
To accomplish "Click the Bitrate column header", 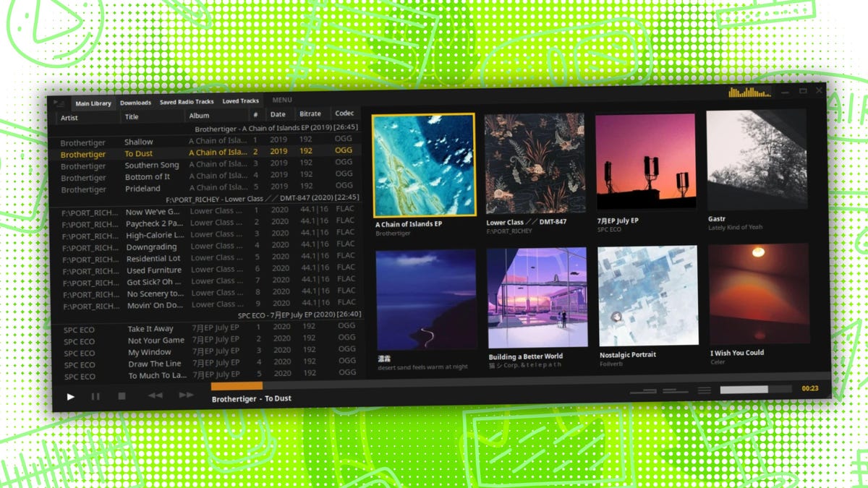I will pyautogui.click(x=310, y=114).
